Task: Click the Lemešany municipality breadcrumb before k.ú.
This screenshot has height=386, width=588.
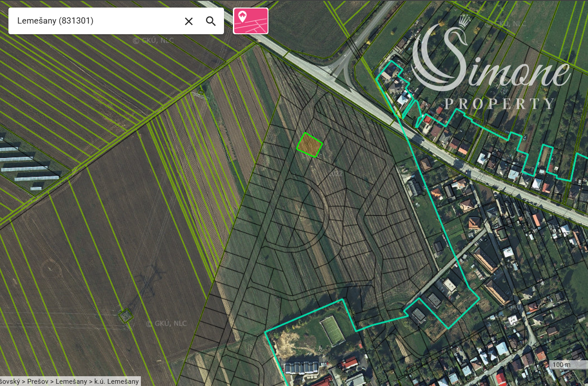Action: [x=72, y=381]
